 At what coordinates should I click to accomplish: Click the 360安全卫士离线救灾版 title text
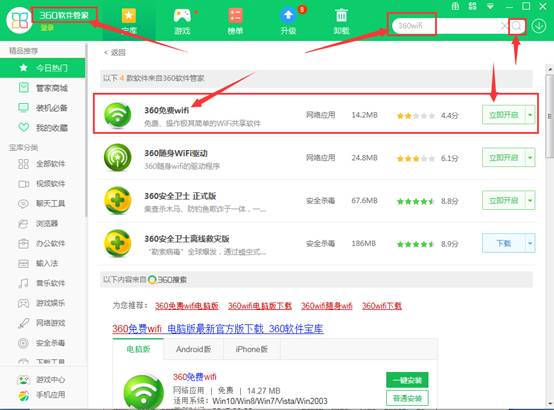coord(187,239)
